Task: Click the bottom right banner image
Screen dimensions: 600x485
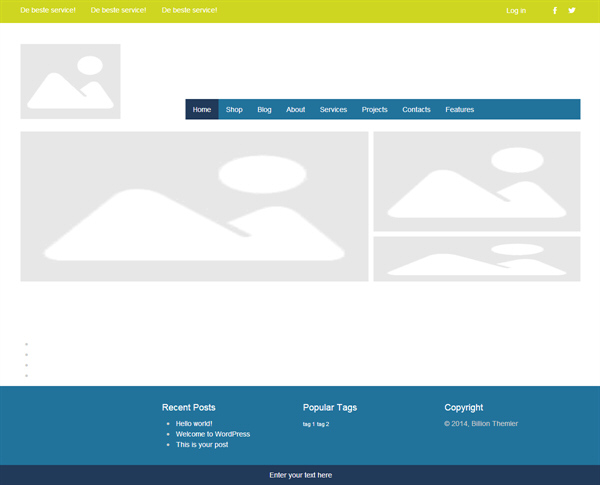Action: [x=476, y=259]
